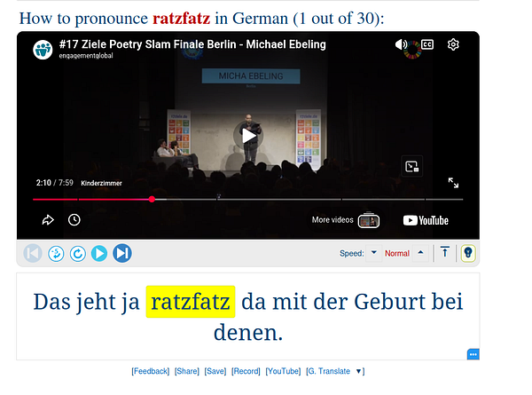Open the video title link
Screen dimensions: 532x395
point(192,44)
